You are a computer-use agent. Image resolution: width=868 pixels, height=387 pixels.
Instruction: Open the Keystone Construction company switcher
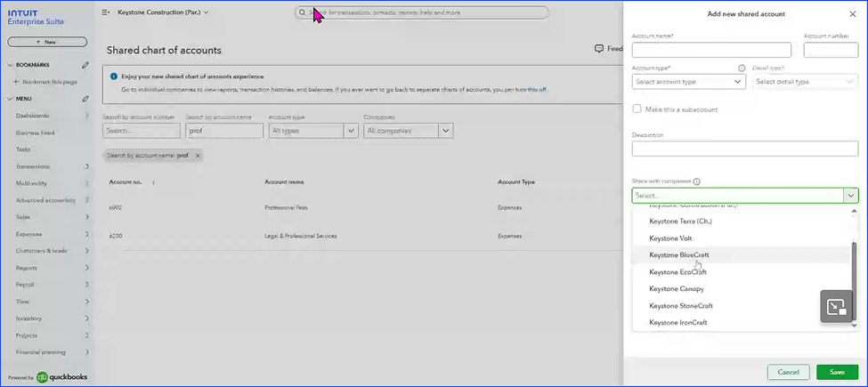tap(163, 12)
